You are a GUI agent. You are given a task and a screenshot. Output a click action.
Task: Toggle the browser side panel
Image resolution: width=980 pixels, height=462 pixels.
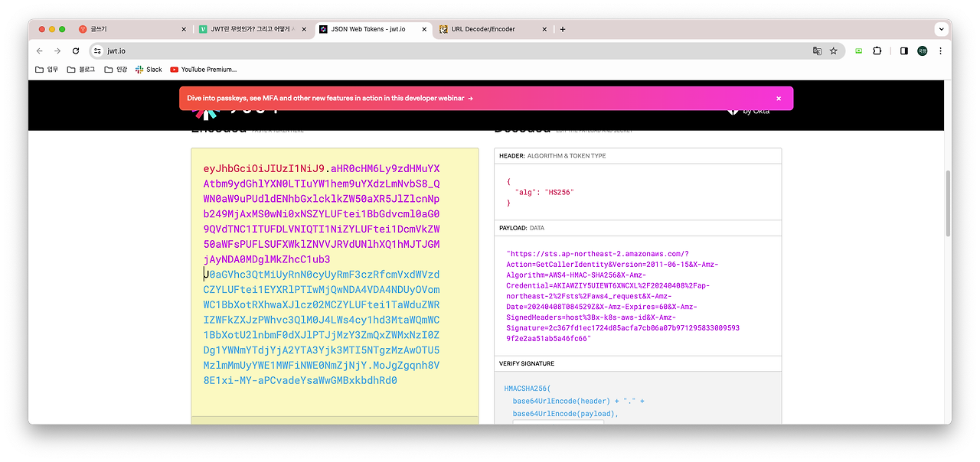[x=904, y=50]
